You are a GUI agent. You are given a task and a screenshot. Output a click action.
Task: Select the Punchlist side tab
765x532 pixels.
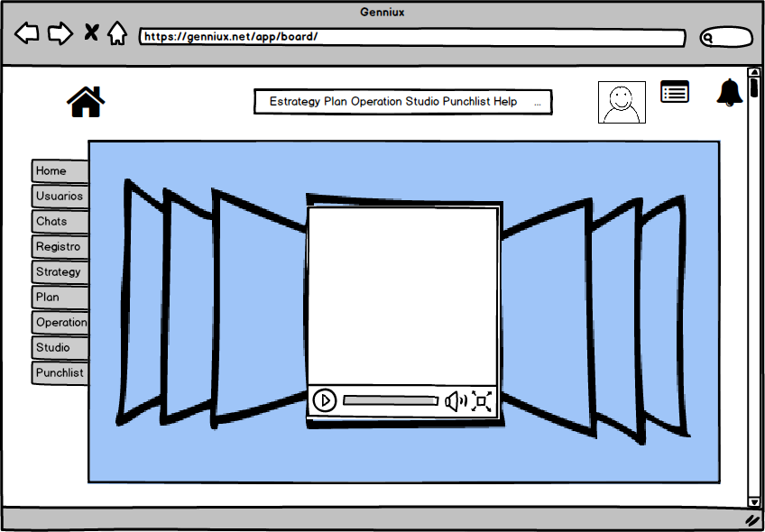point(60,373)
